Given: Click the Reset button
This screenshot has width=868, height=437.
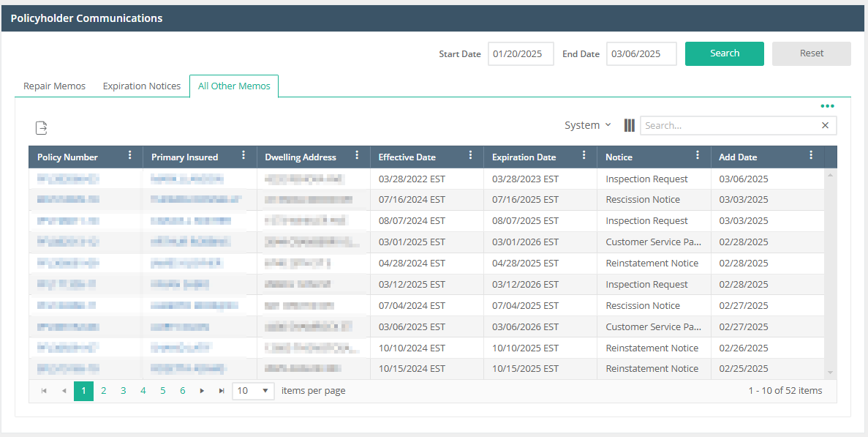Looking at the screenshot, I should click(x=811, y=53).
